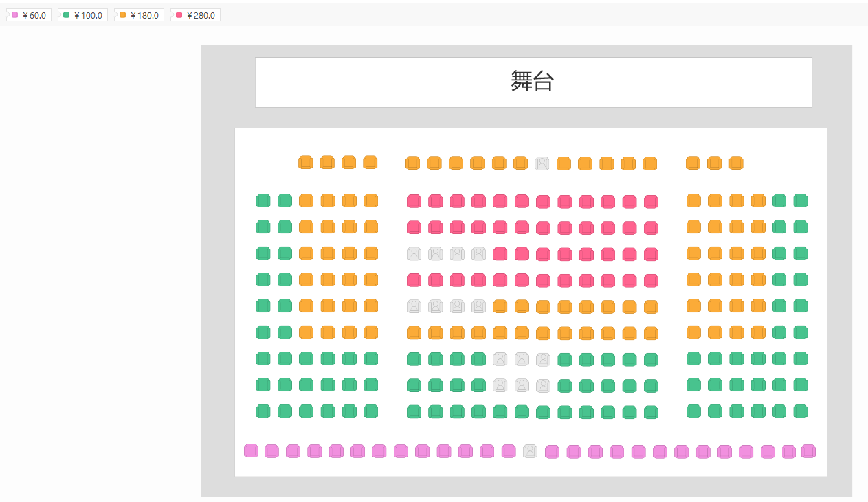868x502 pixels.
Task: Pick top-right green seat in right section
Action: [800, 200]
